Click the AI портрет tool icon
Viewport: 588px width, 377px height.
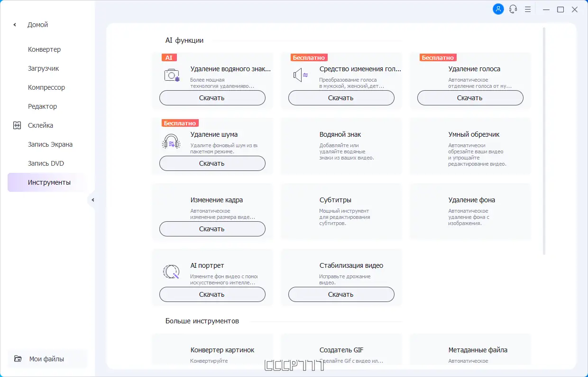pos(171,272)
